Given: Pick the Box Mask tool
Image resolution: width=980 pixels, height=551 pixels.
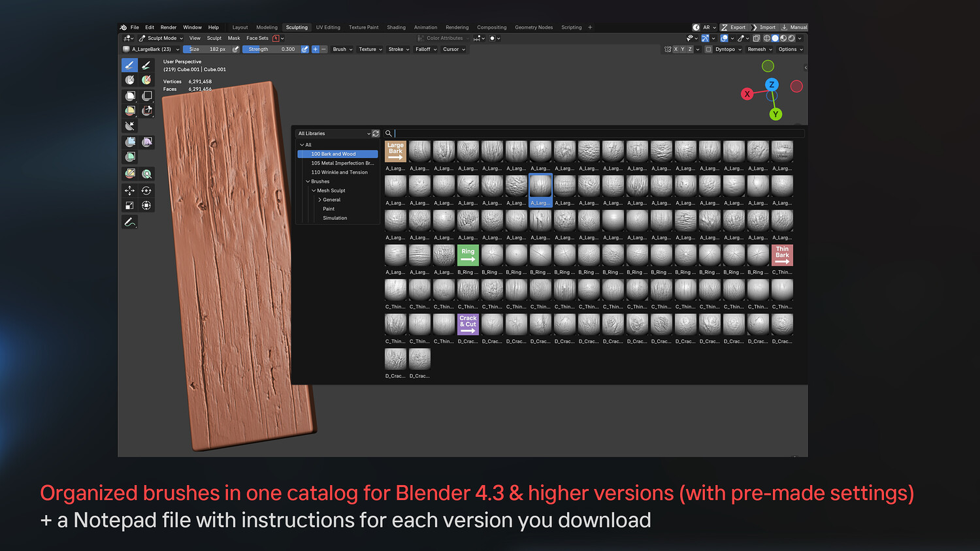Looking at the screenshot, I should pyautogui.click(x=129, y=96).
